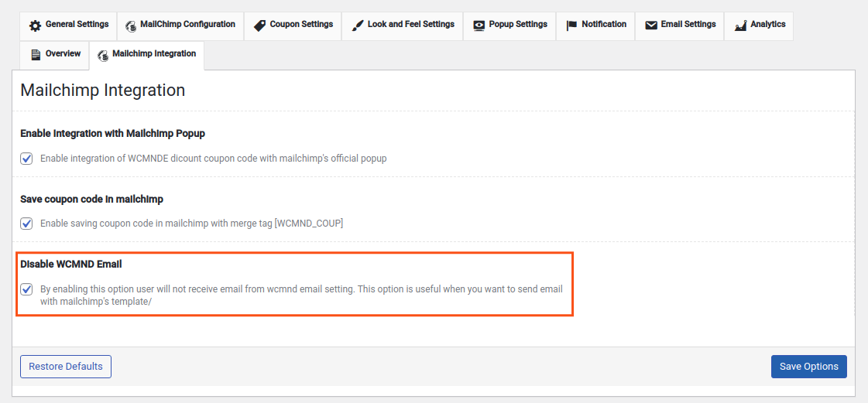Screen dimensions: 868x403
Task: Click the brush icon on Look and Feel
Action: tap(358, 26)
